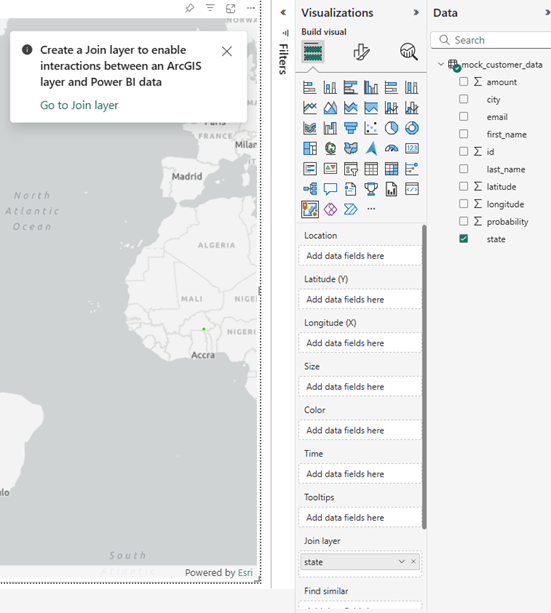This screenshot has height=613, width=551.
Task: Check the city field
Action: [x=463, y=99]
